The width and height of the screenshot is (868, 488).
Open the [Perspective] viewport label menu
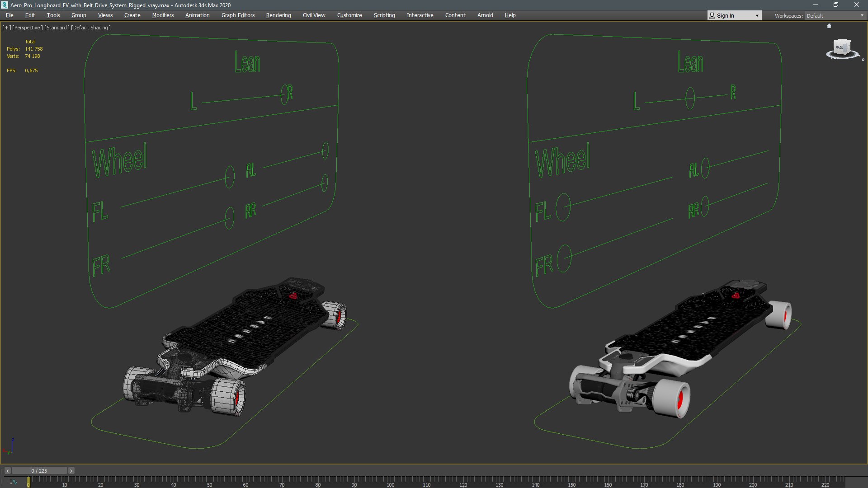(27, 28)
